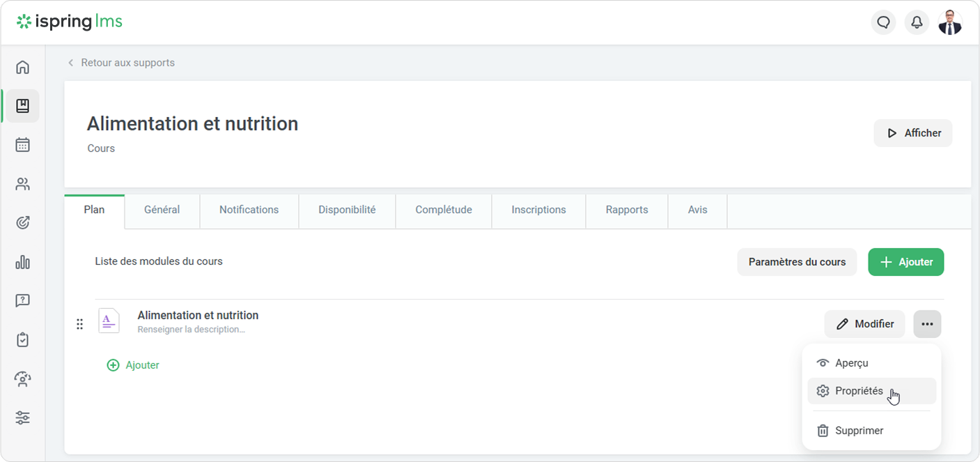This screenshot has width=980, height=462.
Task: Select Propriétés in the context menu
Action: pyautogui.click(x=859, y=391)
